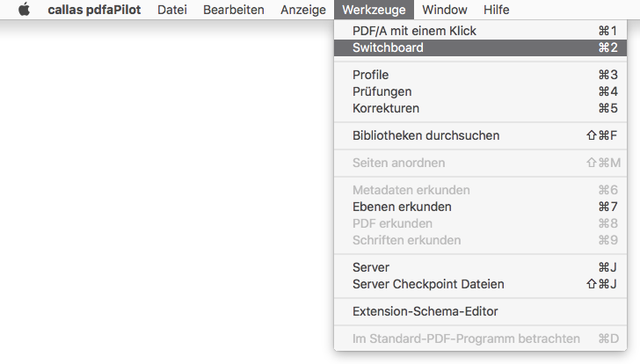
Task: Select the highlighted Switchboard entry
Action: (480, 47)
